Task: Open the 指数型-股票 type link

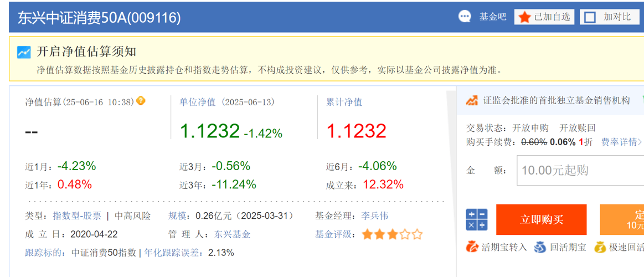Action: (x=76, y=216)
